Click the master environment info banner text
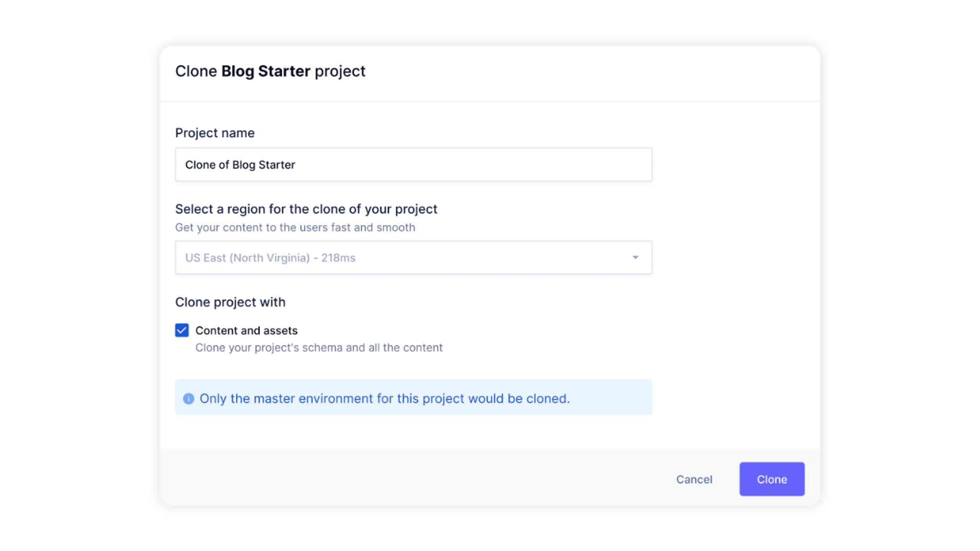Viewport: 980px width, 551px height. (x=385, y=398)
